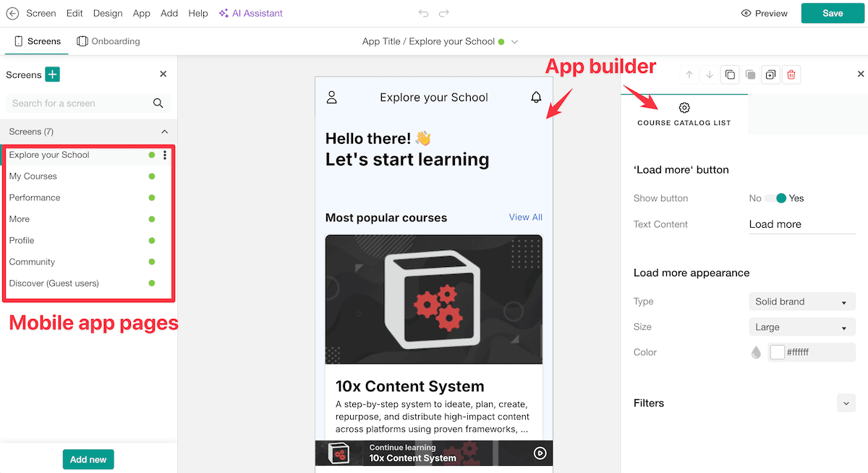
Task: Save the app with the Save button
Action: pyautogui.click(x=832, y=13)
